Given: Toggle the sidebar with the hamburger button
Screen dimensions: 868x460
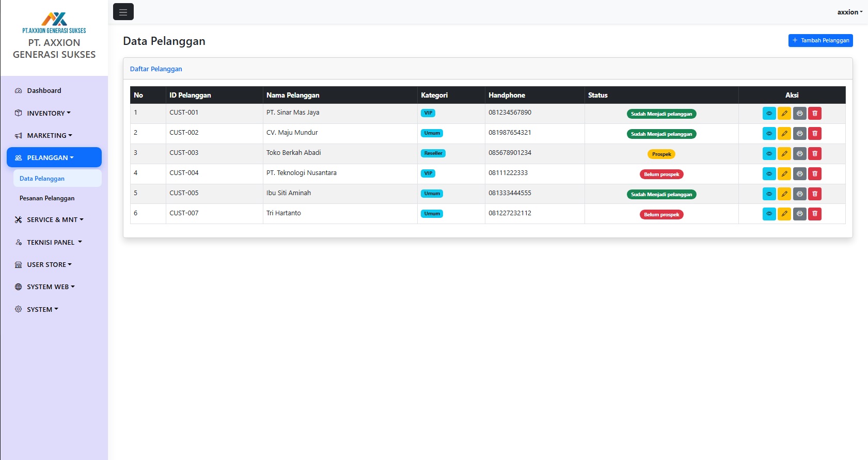Looking at the screenshot, I should click(123, 12).
